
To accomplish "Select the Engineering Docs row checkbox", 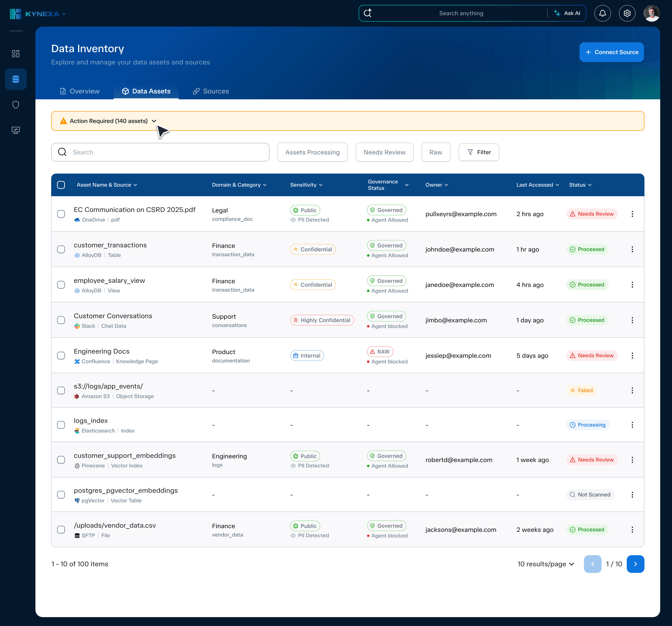I will point(61,355).
